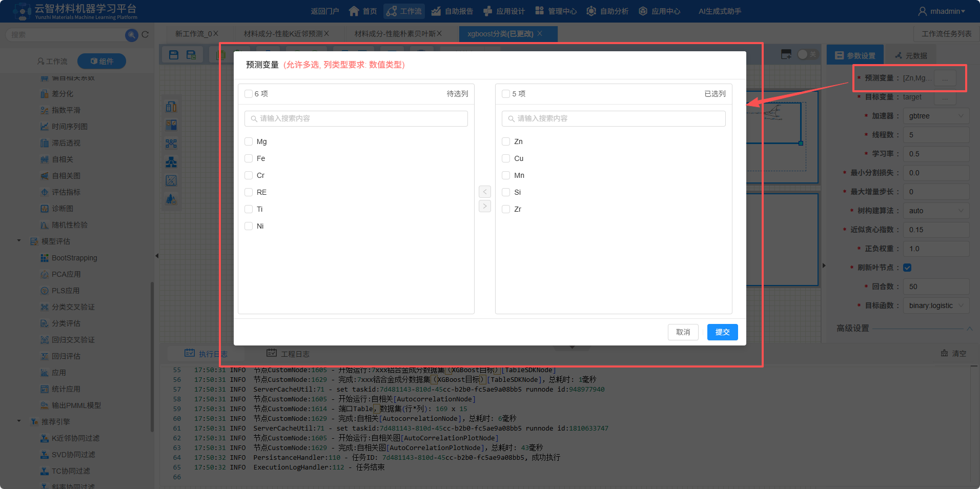Collapse the 模型评估 section in the sidebar

coord(19,241)
